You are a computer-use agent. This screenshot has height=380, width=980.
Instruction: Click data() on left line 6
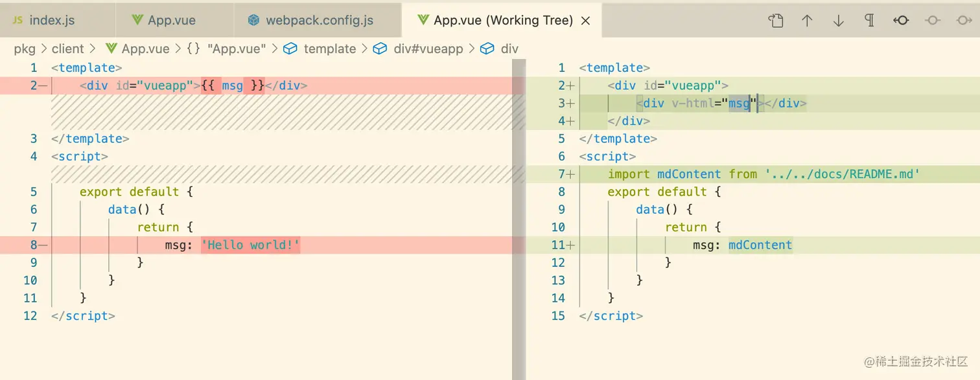tap(130, 209)
